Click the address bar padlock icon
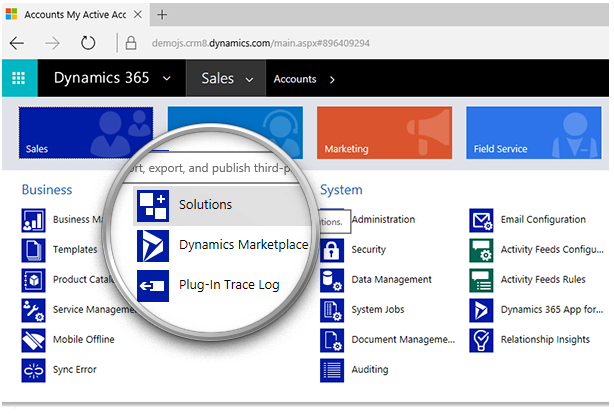Image resolution: width=614 pixels, height=414 pixels. (x=131, y=43)
